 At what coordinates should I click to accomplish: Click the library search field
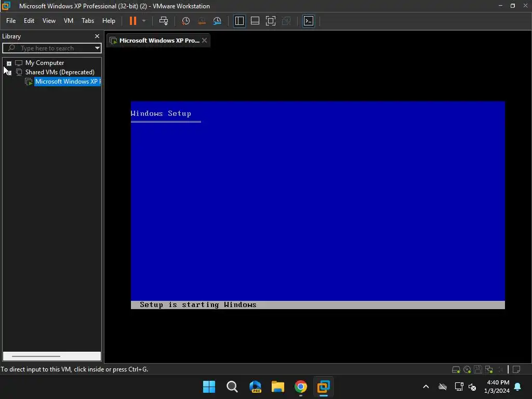[x=51, y=48]
